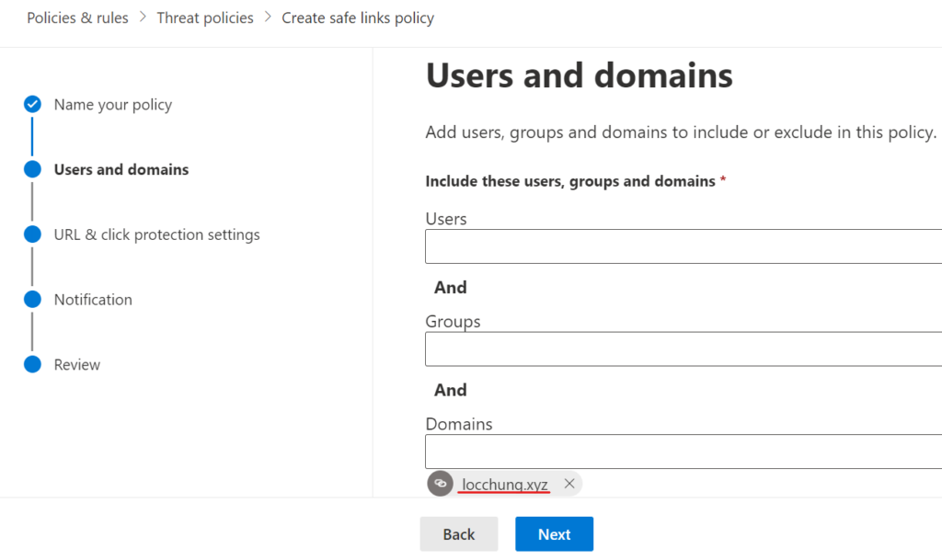Focus the Domains input field
The height and width of the screenshot is (560, 942).
684,451
